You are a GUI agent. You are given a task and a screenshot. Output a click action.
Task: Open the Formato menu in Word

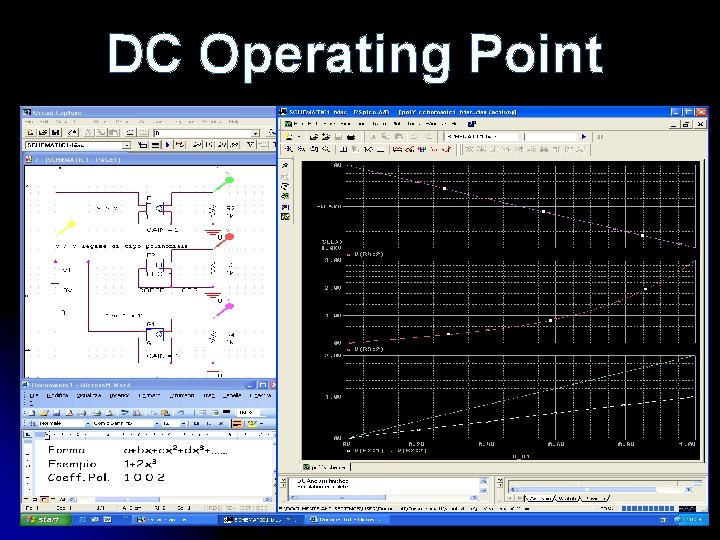tap(149, 395)
